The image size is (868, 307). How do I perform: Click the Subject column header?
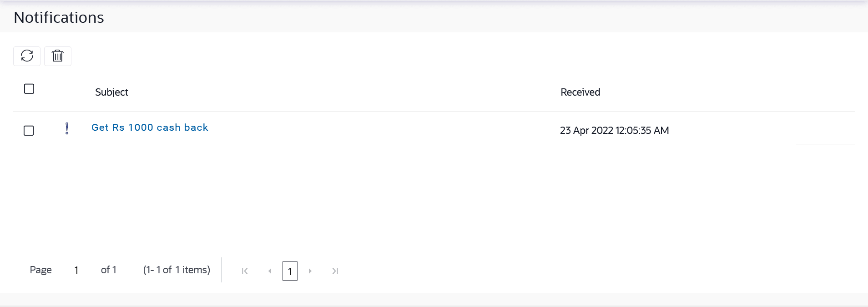[x=111, y=92]
